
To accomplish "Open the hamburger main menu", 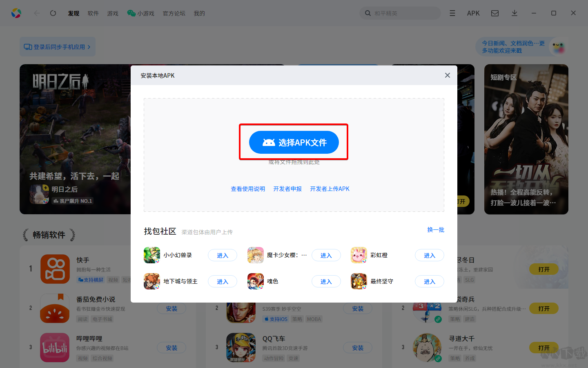I will click(452, 13).
